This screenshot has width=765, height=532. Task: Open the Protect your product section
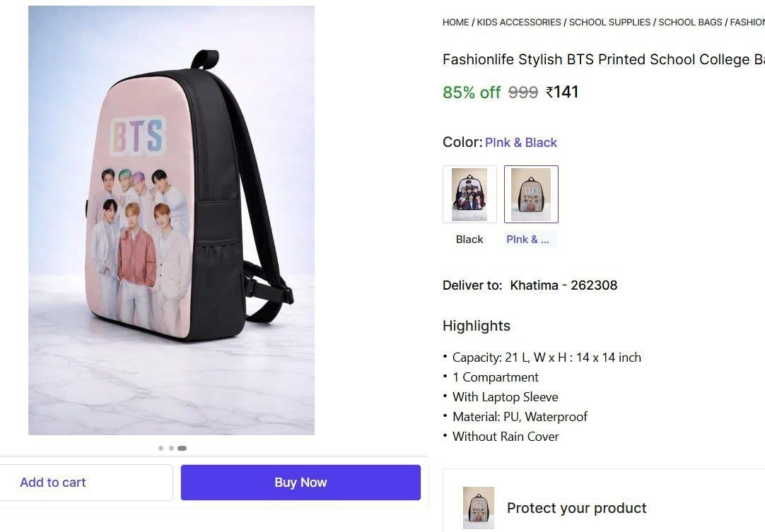(576, 508)
